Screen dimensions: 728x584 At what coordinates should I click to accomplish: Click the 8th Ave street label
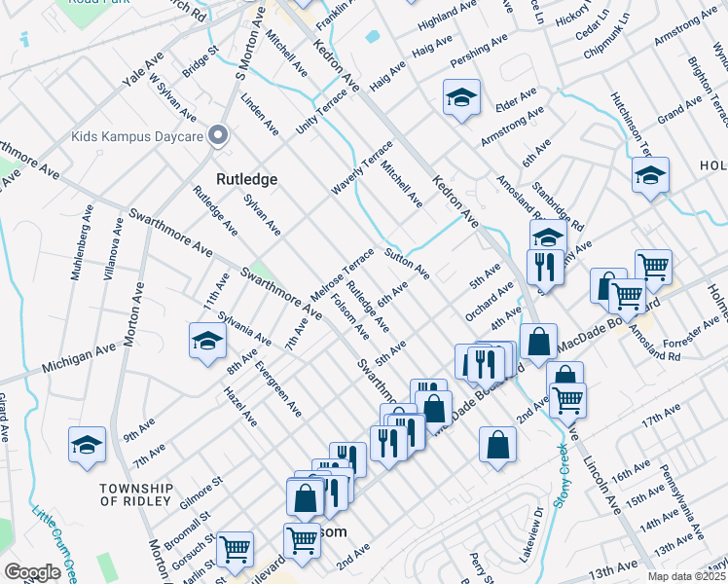tap(242, 361)
